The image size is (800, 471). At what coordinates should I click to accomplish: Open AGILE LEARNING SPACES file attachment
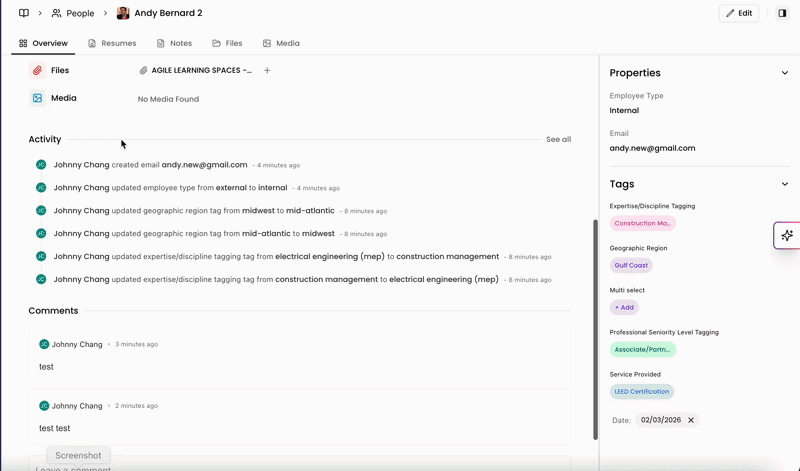coord(195,70)
